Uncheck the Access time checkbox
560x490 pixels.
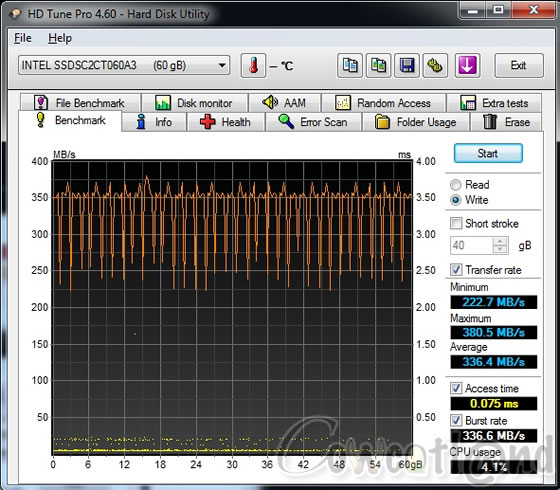coord(456,388)
